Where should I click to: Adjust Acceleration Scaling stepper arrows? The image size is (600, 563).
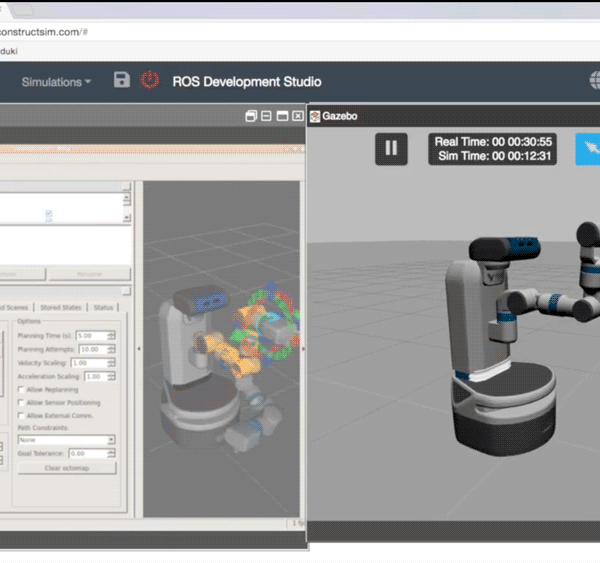point(111,377)
